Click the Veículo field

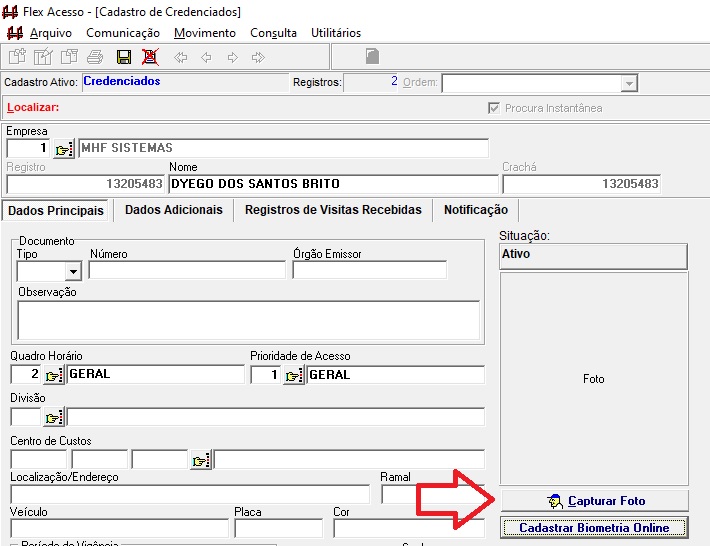(120, 529)
